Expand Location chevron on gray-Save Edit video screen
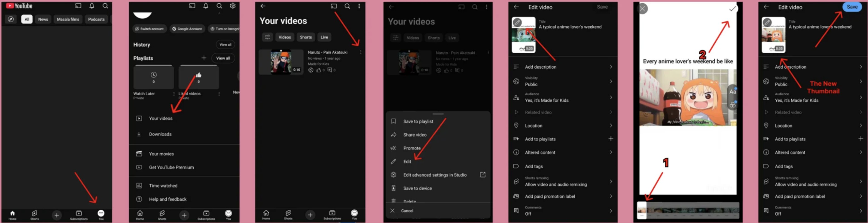Image resolution: width=868 pixels, height=223 pixels. click(611, 125)
